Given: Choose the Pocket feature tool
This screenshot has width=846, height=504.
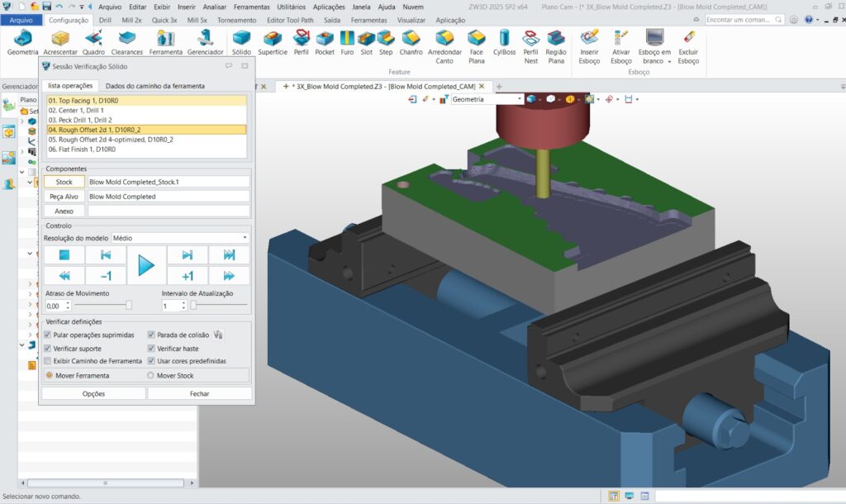Looking at the screenshot, I should click(x=324, y=42).
